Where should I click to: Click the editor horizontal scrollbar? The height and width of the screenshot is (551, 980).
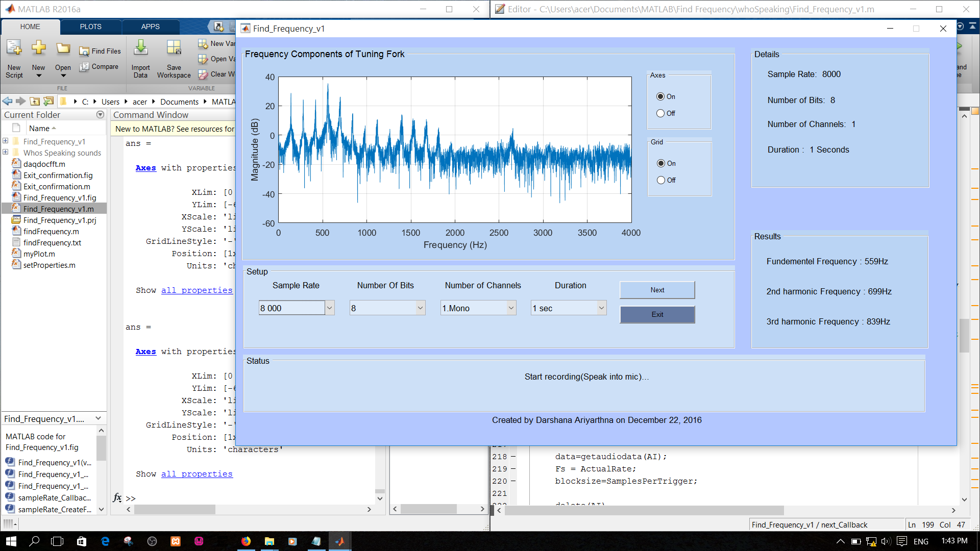click(x=643, y=510)
